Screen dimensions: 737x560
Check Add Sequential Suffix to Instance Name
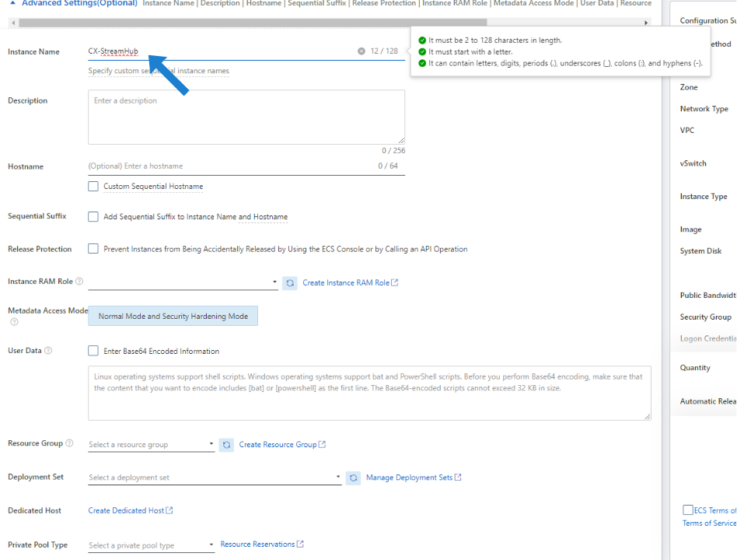pyautogui.click(x=93, y=217)
